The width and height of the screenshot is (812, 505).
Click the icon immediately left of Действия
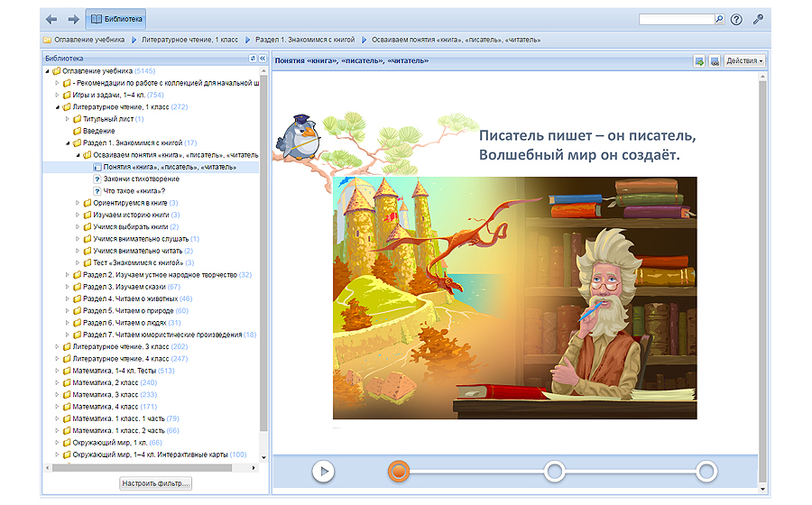coord(714,60)
